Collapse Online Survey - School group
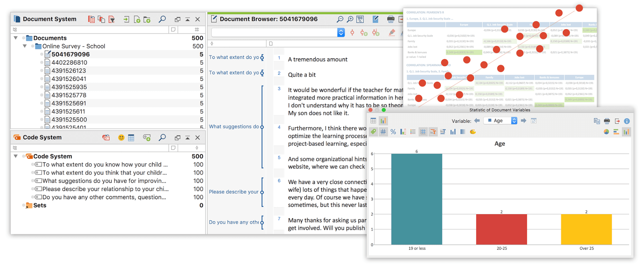The image size is (644, 272). pos(24,46)
